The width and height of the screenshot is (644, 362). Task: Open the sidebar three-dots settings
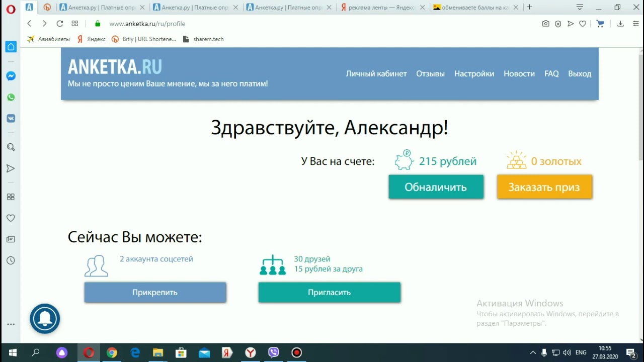coord(11,324)
